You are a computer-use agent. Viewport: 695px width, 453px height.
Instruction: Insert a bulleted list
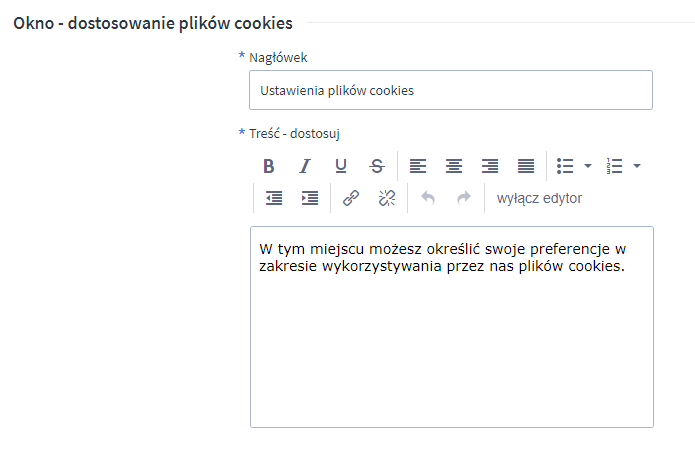(565, 166)
